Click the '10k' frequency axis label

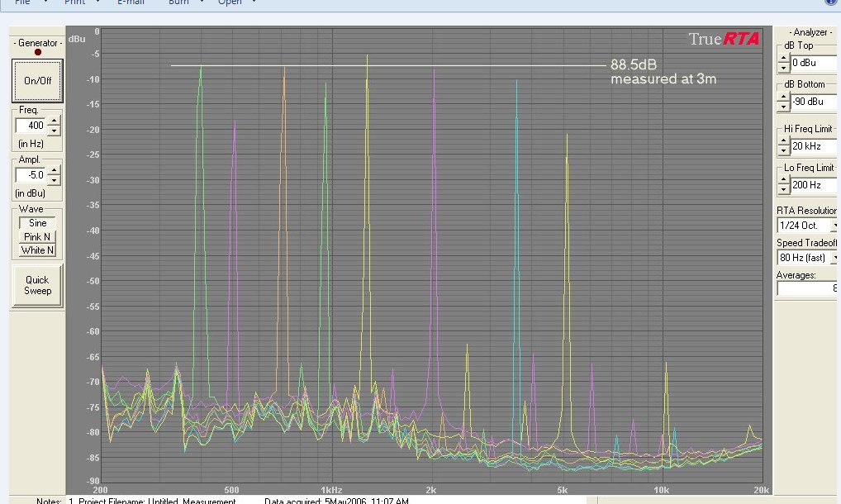(x=662, y=490)
